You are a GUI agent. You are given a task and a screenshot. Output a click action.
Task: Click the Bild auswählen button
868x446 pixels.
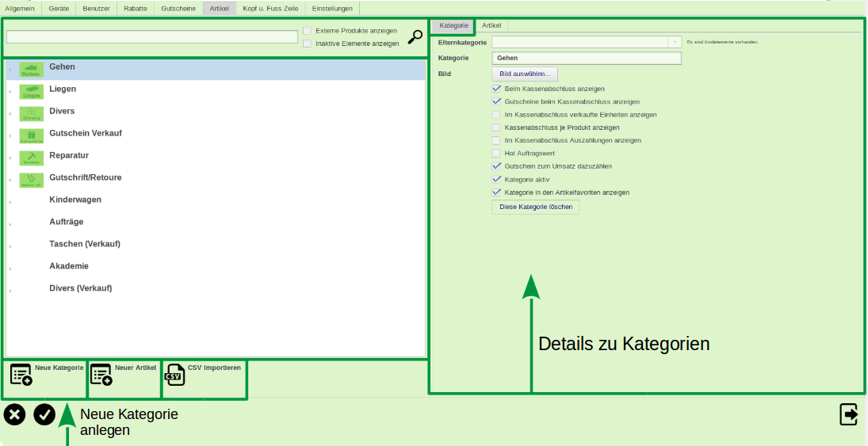[x=525, y=74]
